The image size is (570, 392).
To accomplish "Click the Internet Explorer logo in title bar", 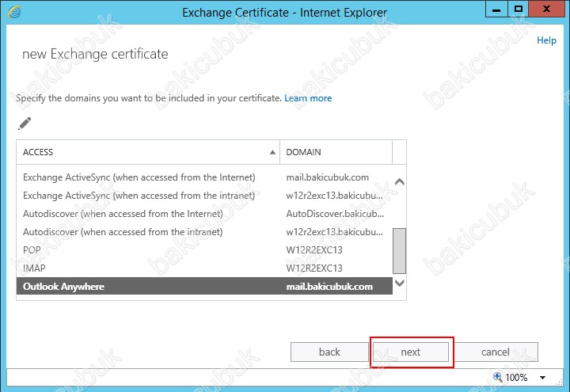I will coord(14,12).
